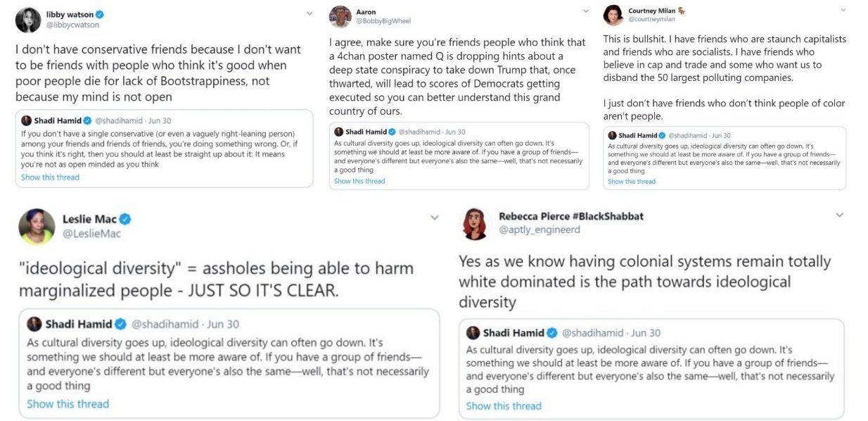868x421 pixels.
Task: Click libby watson's verified badge
Action: pyautogui.click(x=101, y=14)
